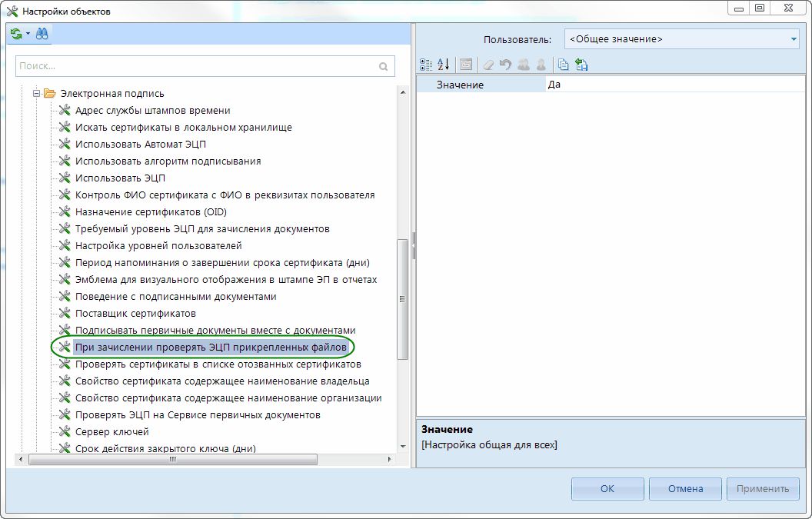812x519 pixels.
Task: Click the copy value icon
Action: point(564,65)
